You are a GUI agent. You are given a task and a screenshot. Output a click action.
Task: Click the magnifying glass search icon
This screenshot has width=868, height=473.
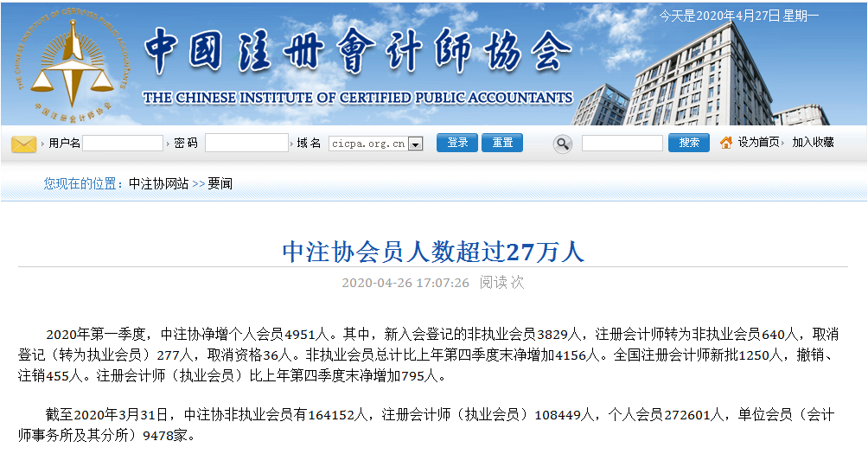coord(563,144)
